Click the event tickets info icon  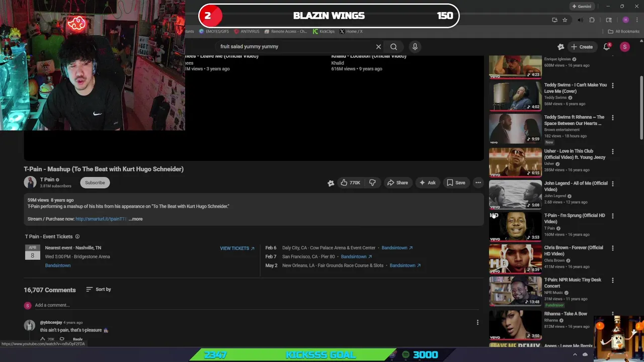point(77,236)
